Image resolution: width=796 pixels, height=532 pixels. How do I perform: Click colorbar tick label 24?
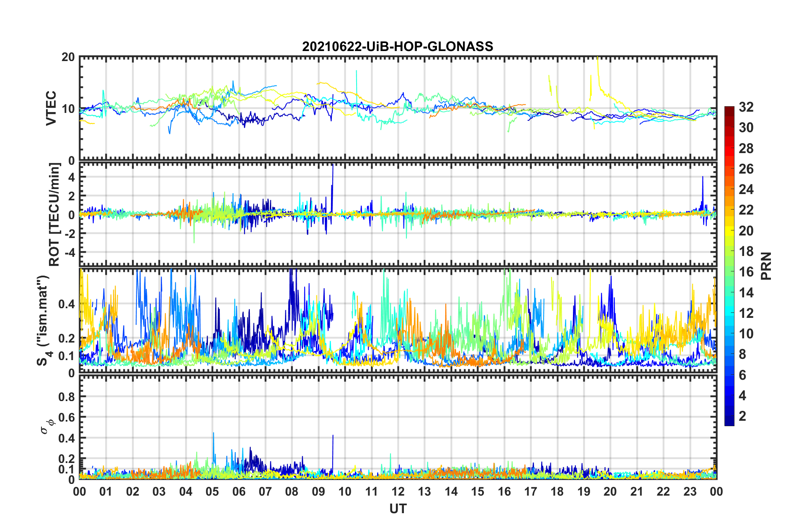click(746, 189)
